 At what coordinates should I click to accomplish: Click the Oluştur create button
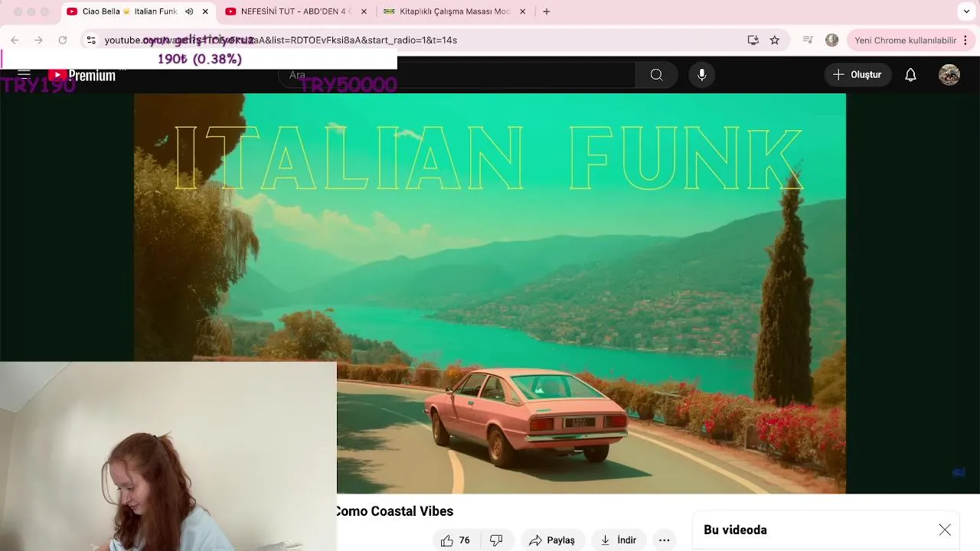857,74
